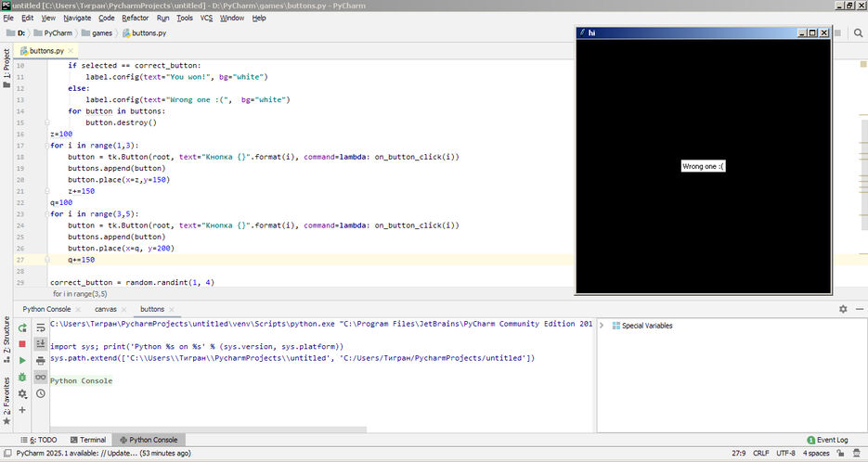The height and width of the screenshot is (462, 868).
Task: Collapse for loop fold marker at line 23
Action: coord(47,214)
